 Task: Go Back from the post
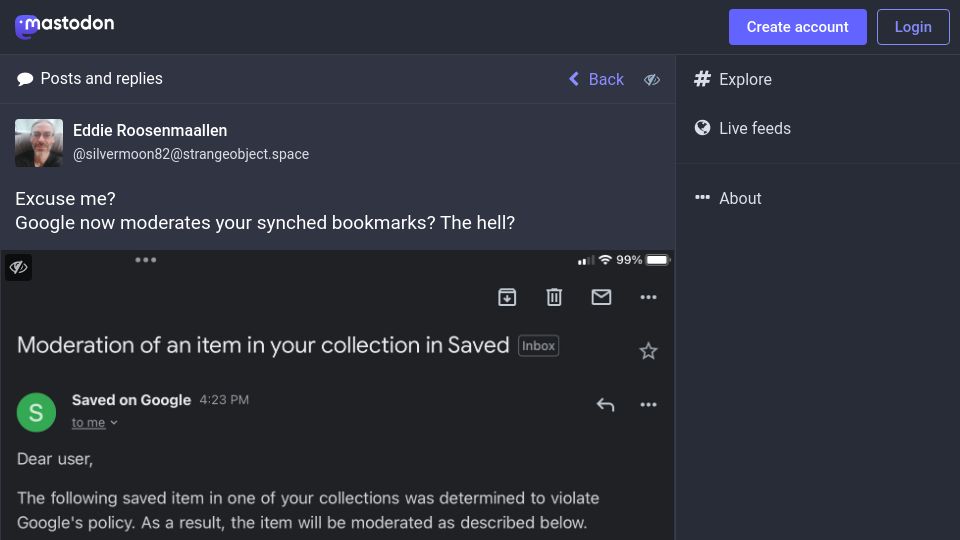596,79
